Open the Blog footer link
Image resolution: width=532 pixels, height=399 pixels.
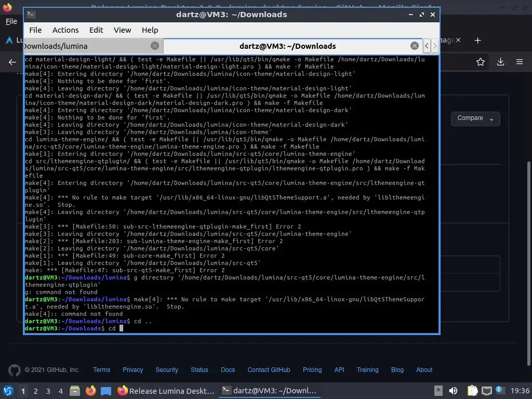click(x=397, y=370)
